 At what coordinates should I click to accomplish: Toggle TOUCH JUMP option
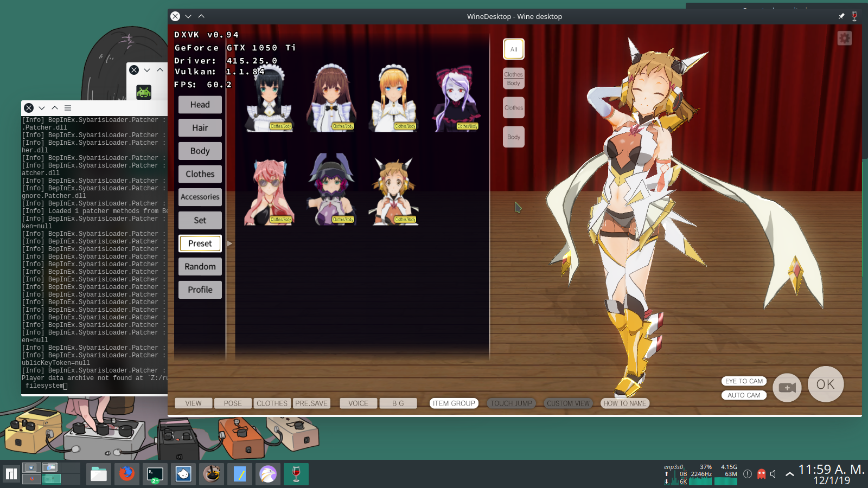pyautogui.click(x=512, y=403)
